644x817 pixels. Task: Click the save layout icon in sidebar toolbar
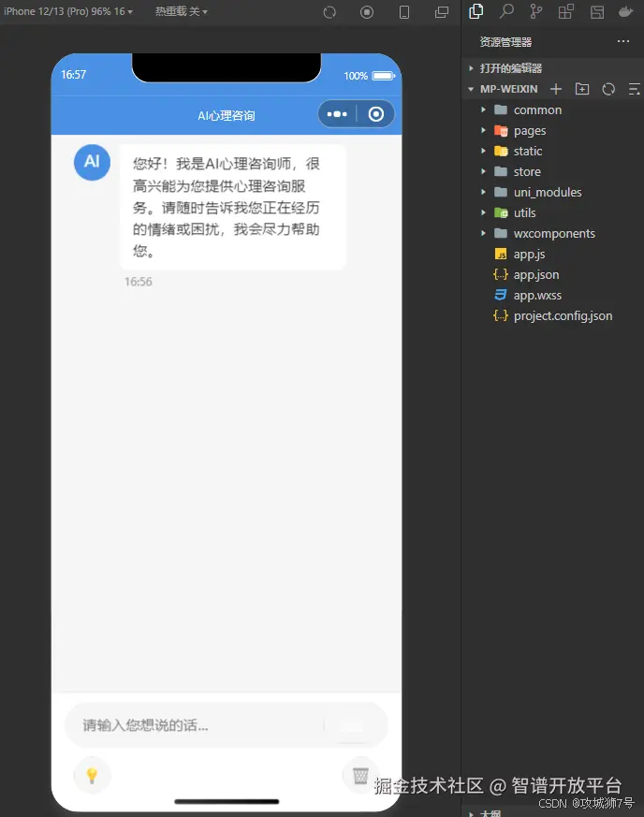point(597,12)
